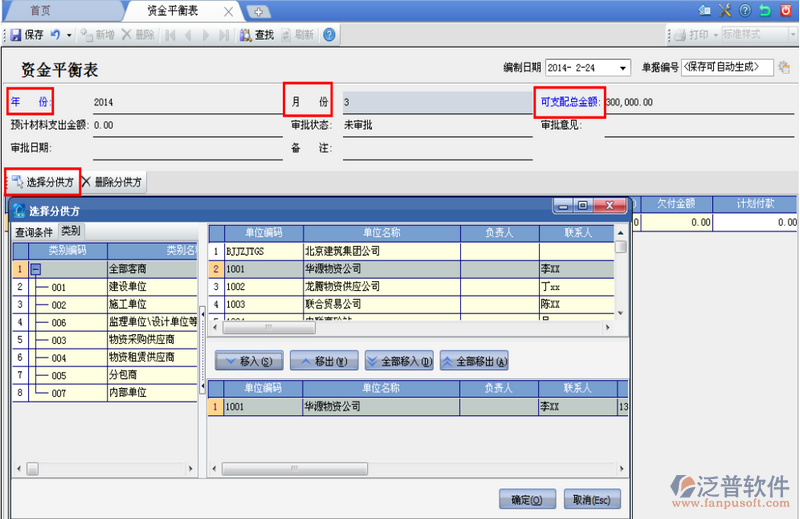Select 002 施工单位 category
Screen dimensions: 800x519
105,305
